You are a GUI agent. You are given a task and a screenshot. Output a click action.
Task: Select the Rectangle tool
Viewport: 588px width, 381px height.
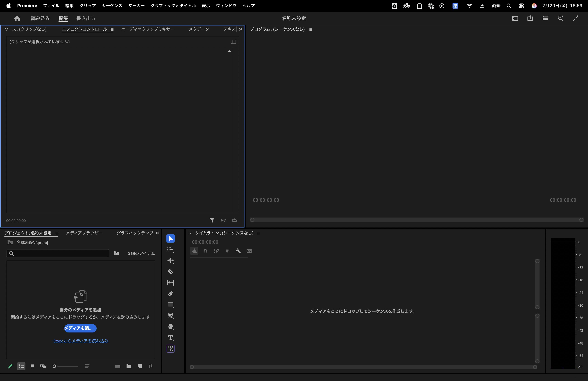tap(171, 305)
